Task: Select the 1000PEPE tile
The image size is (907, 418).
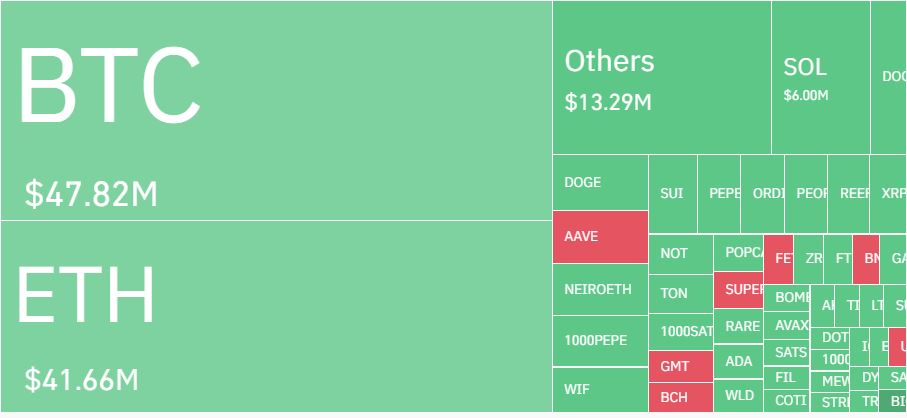Action: 600,341
